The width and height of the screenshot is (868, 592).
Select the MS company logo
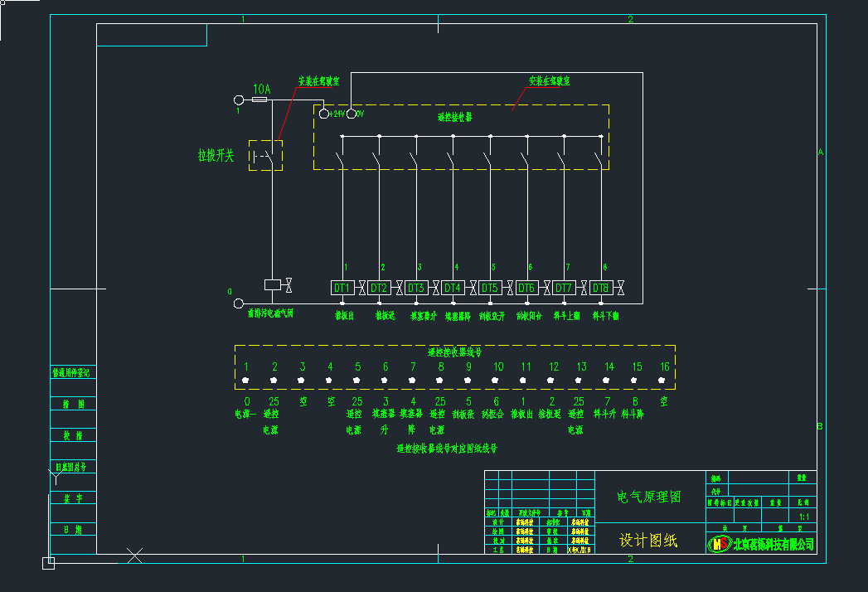(x=718, y=544)
